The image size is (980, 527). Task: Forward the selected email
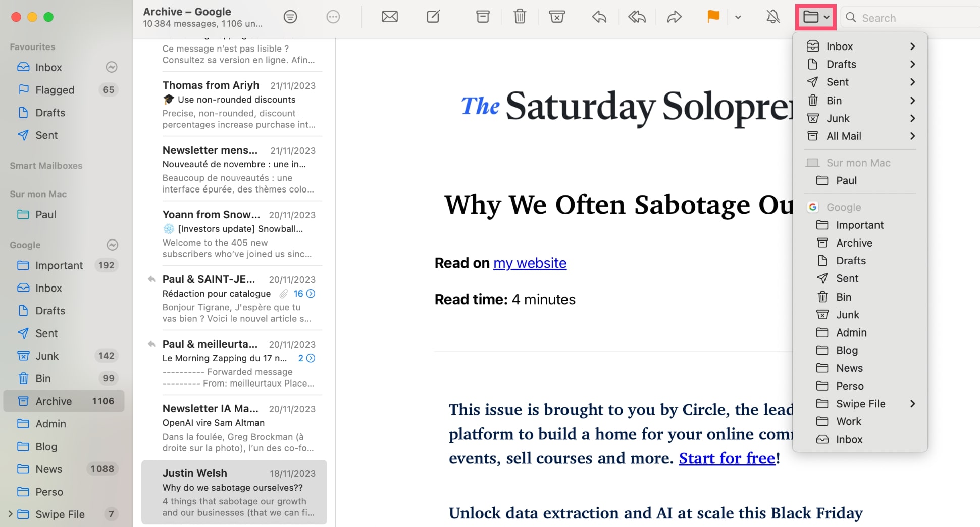coord(674,17)
